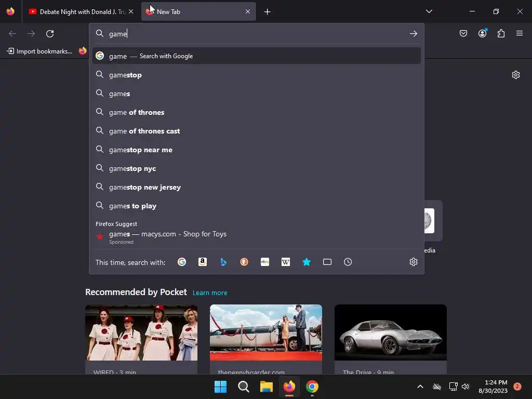Viewport: 532px width, 399px height.
Task: Select "gamestop near me" suggestion
Action: tap(257, 150)
